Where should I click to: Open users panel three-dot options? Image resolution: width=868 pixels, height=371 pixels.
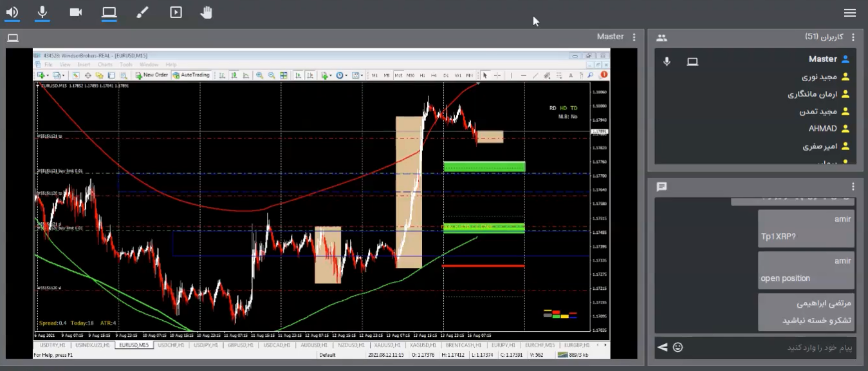pyautogui.click(x=853, y=37)
